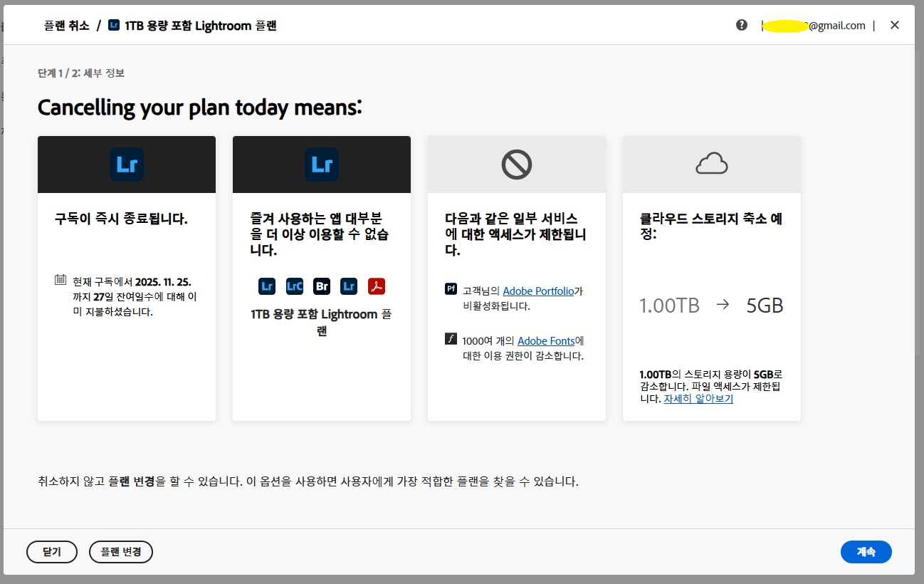Click the card title 다음과 같은 일부 서비스
Screen dimensions: 924x584
coord(515,234)
